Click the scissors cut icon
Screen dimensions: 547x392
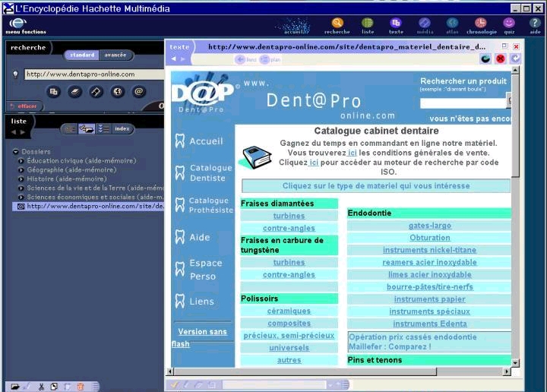[41, 387]
